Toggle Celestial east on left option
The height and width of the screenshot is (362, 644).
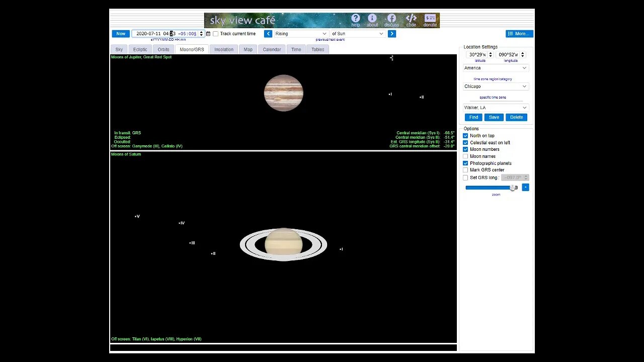465,143
